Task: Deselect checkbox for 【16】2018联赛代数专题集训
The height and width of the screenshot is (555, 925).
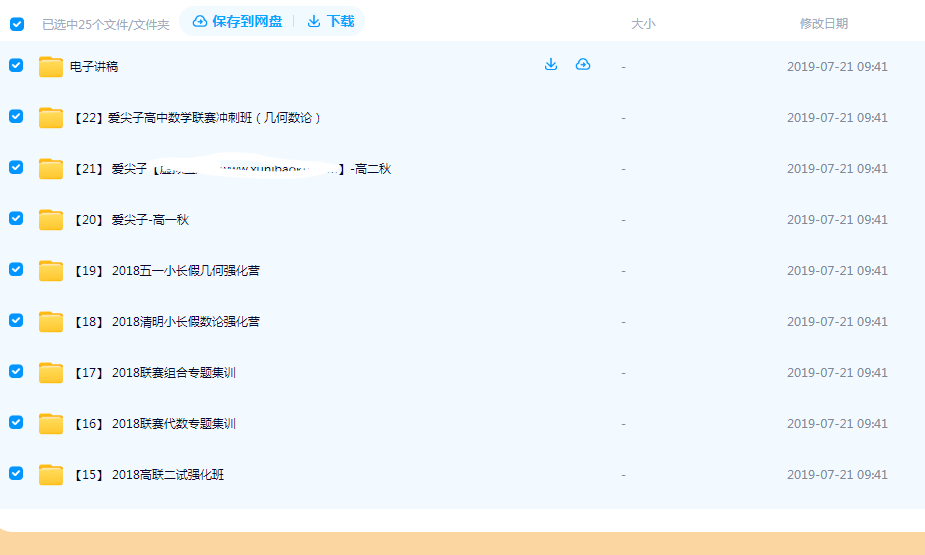Action: [16, 422]
